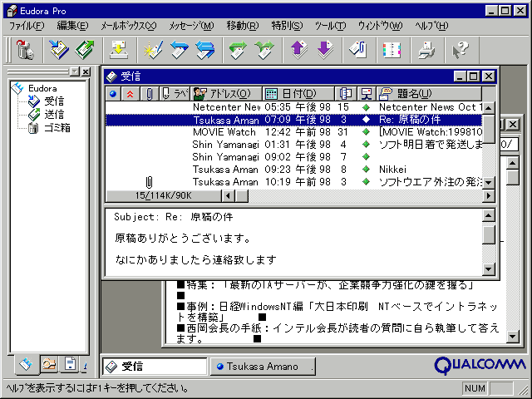The image size is (532, 399).
Task: Click the Reply to All toolbar icon
Action: [x=205, y=50]
